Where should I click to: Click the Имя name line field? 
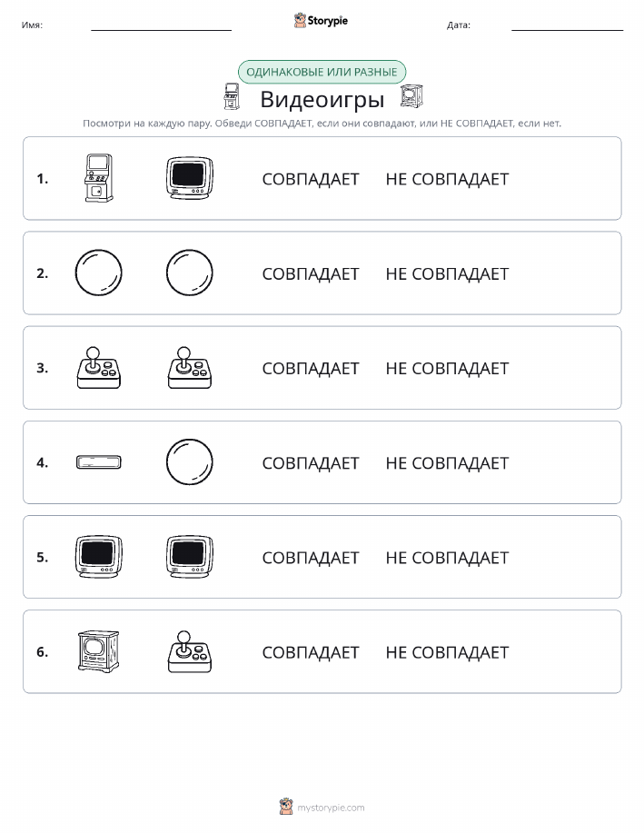(161, 25)
